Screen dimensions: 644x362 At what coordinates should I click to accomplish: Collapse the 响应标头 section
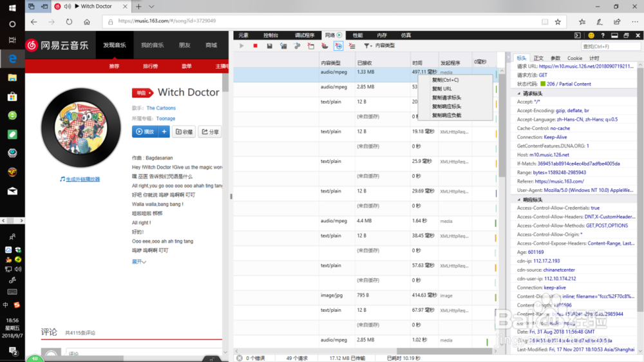pos(519,200)
